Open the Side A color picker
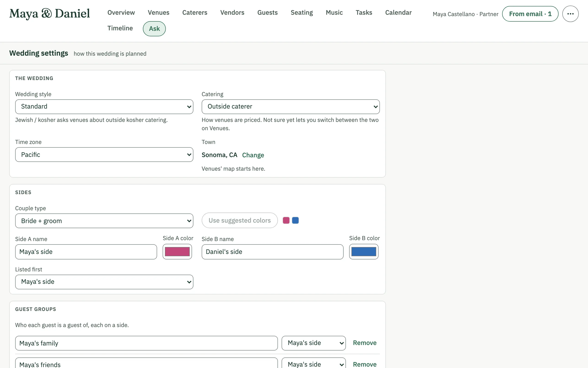This screenshot has height=368, width=588. [x=177, y=252]
